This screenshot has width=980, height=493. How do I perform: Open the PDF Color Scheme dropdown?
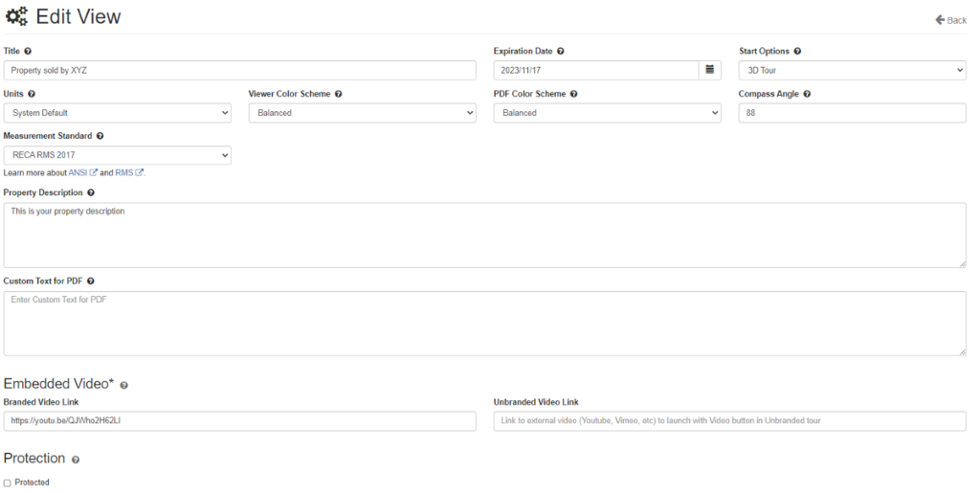[607, 113]
